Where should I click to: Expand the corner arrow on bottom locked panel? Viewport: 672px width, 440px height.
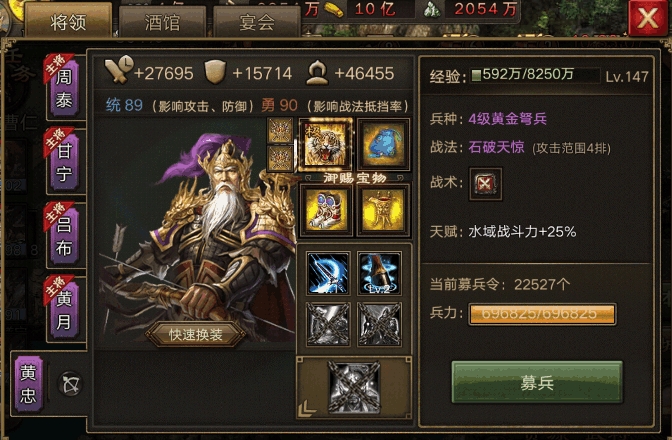pos(306,408)
